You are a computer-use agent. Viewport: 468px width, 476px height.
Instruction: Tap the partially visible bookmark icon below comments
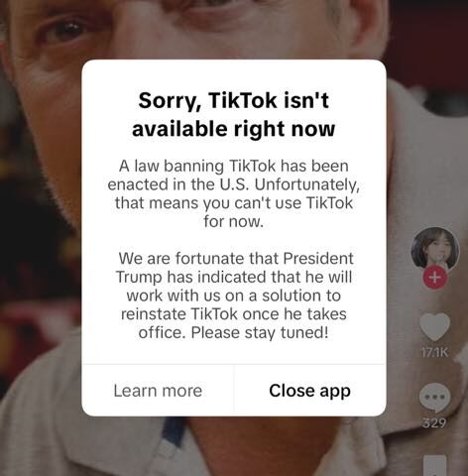[434, 465]
